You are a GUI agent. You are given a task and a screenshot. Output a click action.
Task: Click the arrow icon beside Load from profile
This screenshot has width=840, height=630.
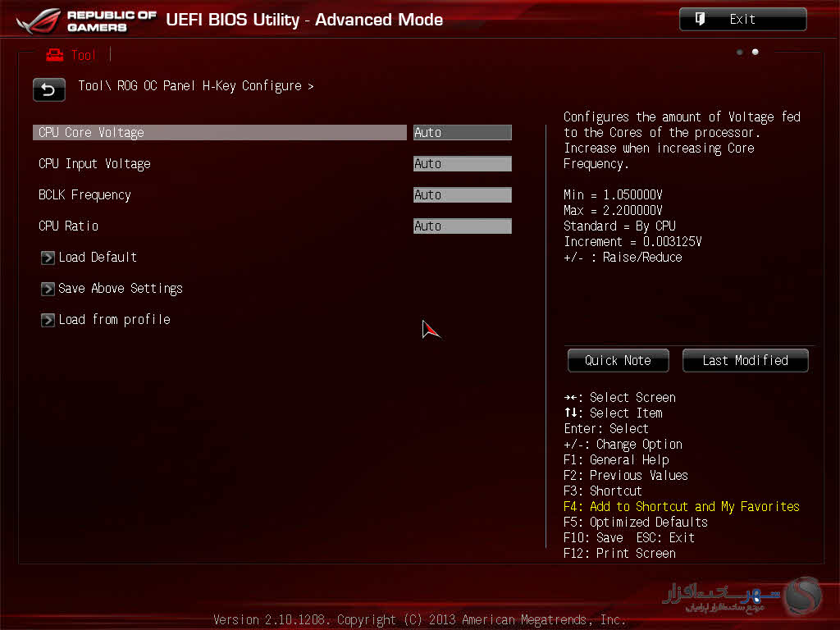tap(48, 320)
